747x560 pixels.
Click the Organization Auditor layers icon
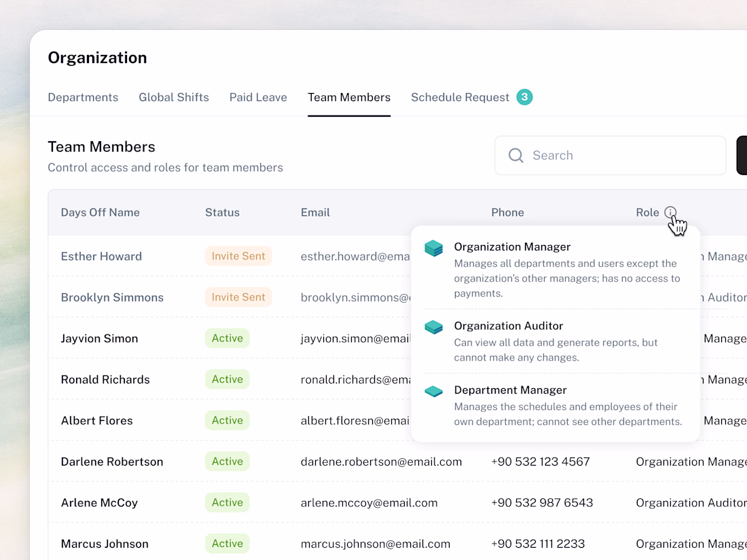pos(433,327)
